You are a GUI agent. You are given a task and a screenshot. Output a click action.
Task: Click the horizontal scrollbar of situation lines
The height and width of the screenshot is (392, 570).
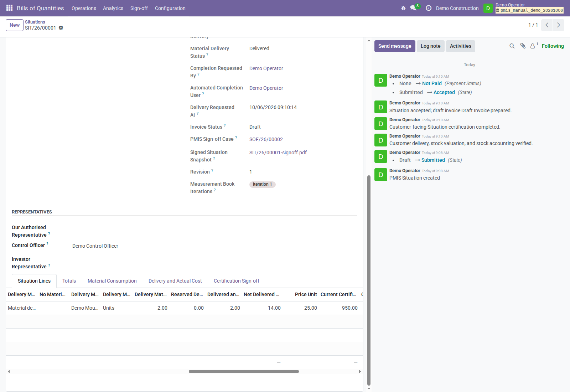click(x=244, y=371)
